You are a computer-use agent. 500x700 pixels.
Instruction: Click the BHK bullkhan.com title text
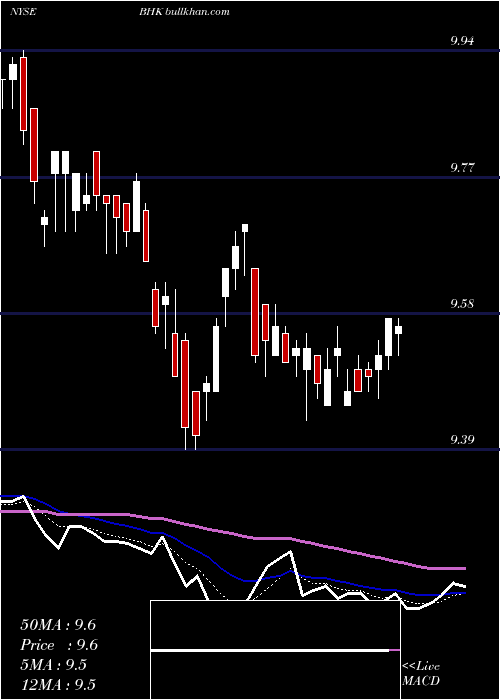[184, 12]
